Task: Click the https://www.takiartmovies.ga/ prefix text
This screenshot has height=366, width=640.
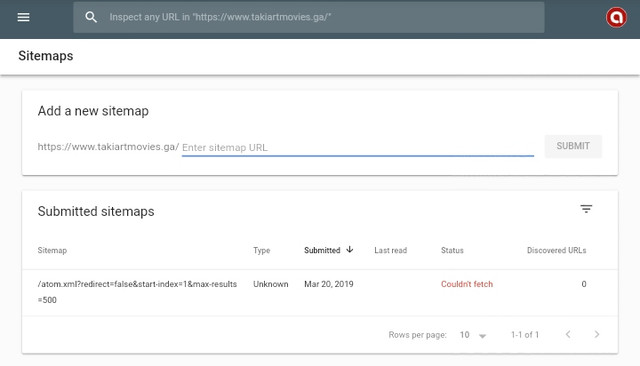Action: [x=108, y=147]
